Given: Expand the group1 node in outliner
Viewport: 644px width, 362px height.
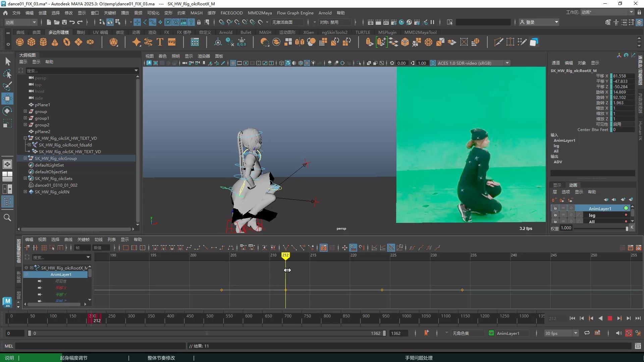Looking at the screenshot, I should 25,118.
